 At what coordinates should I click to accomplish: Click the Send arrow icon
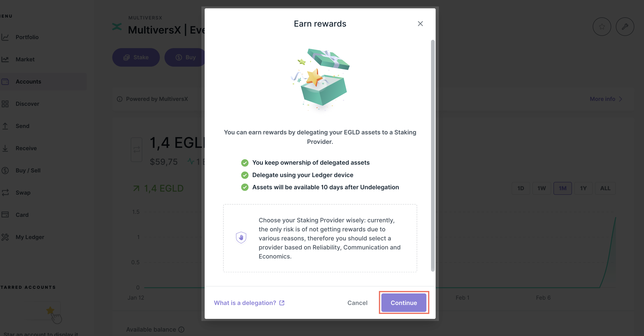point(6,126)
